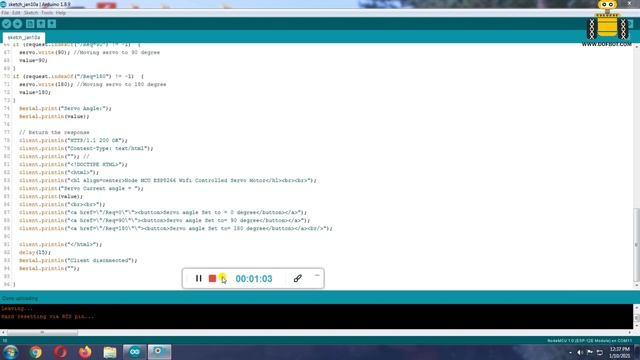640x360 pixels.
Task: Open the recorder's pen annotation tool
Action: pyautogui.click(x=298, y=278)
